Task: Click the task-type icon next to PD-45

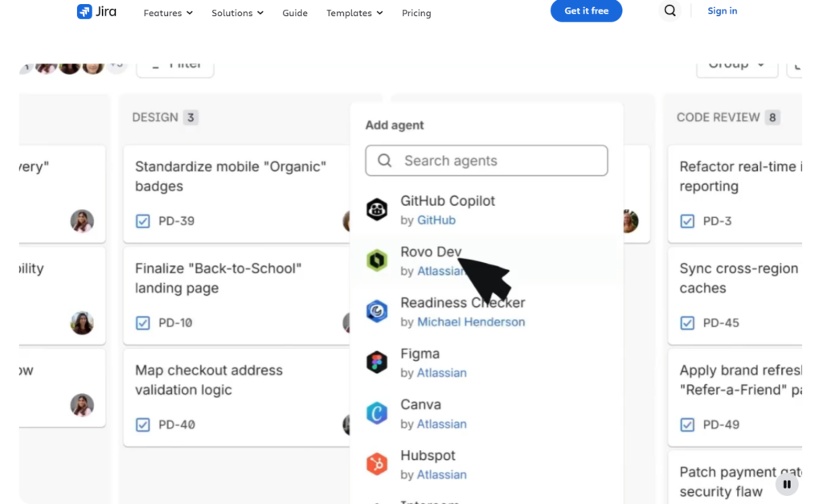Action: [687, 323]
